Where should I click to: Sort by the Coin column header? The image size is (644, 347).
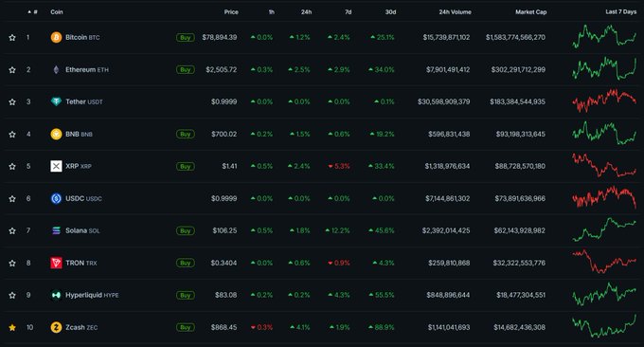pos(57,12)
